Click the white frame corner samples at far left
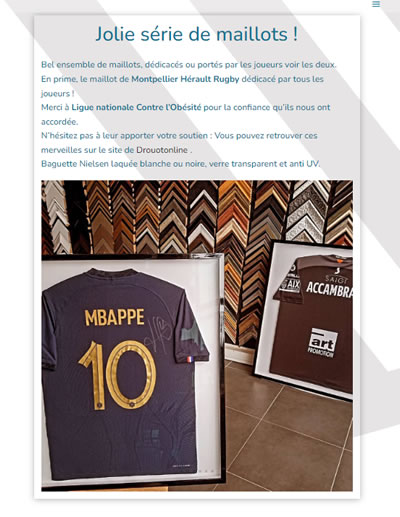The image size is (400, 517). (57, 217)
